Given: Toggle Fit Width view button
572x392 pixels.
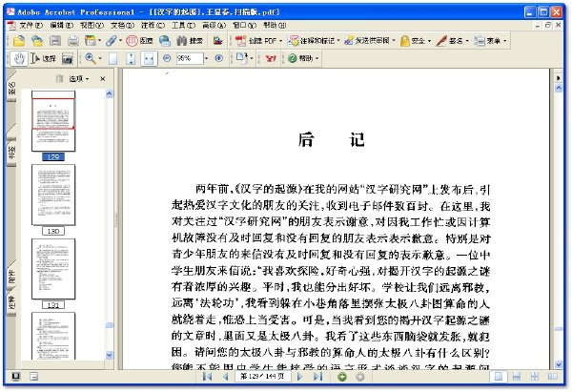Looking at the screenshot, I should 149,58.
